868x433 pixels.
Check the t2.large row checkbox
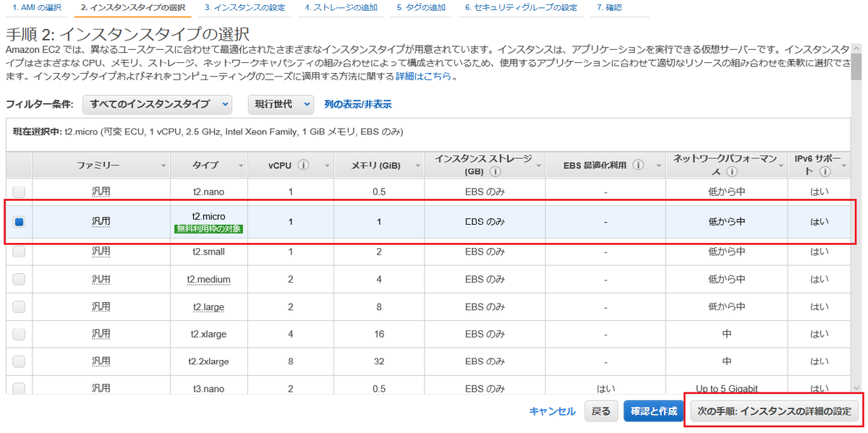[x=19, y=306]
